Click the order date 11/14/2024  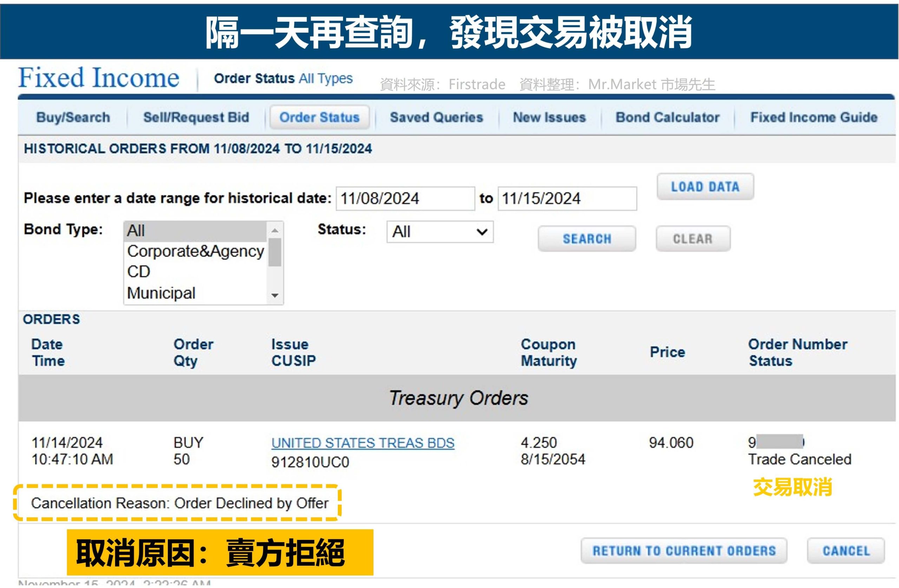(67, 443)
